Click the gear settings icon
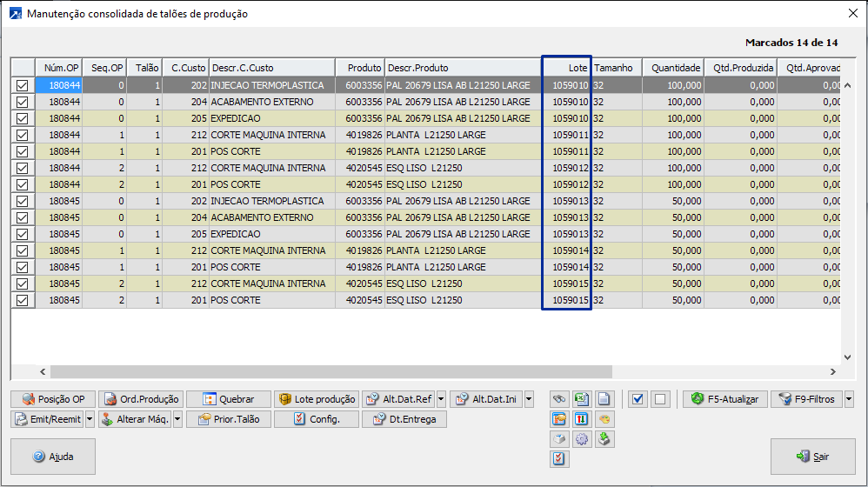 582,439
